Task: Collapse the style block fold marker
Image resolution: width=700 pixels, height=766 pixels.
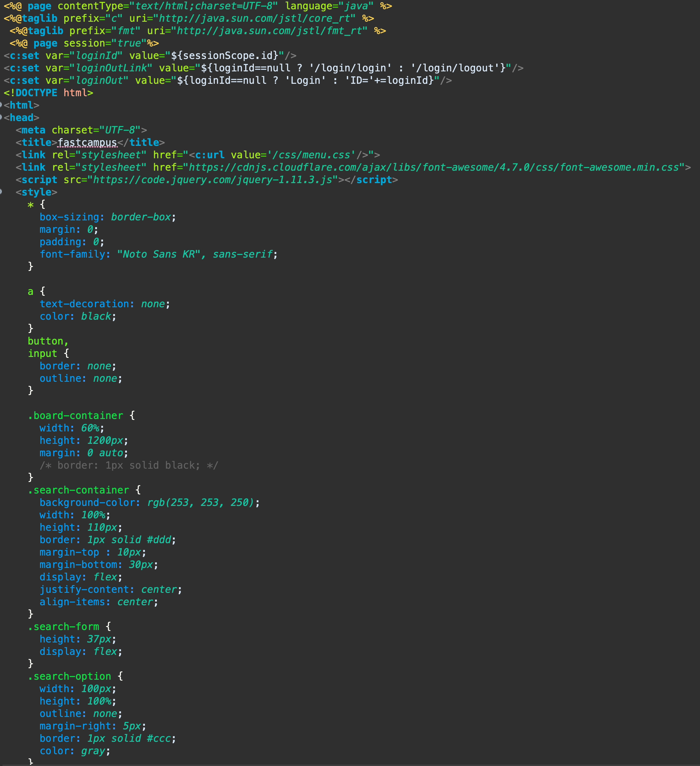Action: 1,191
